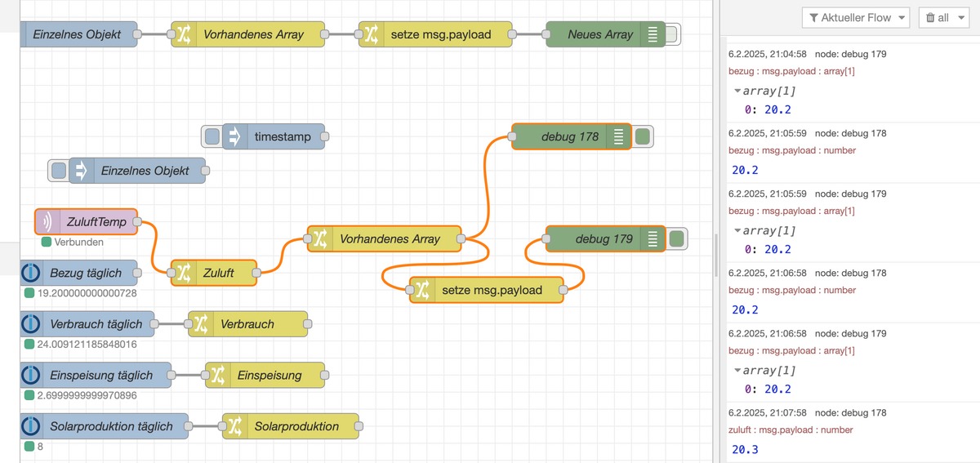
Task: Click the shuffle icon on top Vorhandenes Array
Action: pos(183,34)
